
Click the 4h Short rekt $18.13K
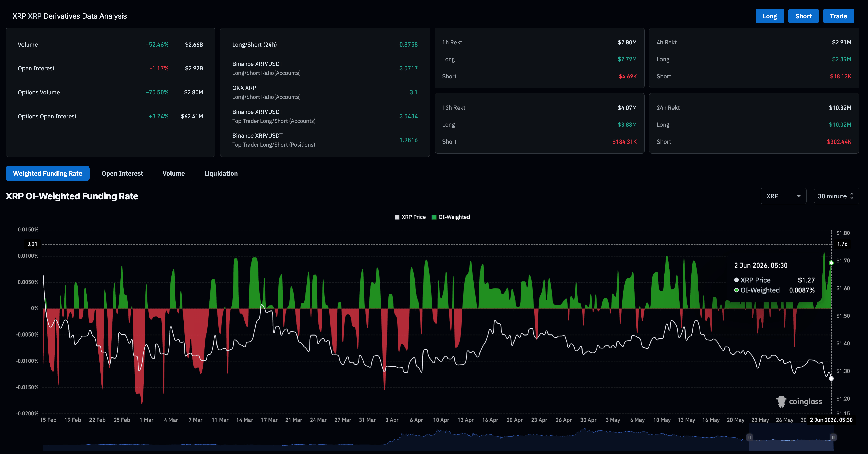point(841,76)
